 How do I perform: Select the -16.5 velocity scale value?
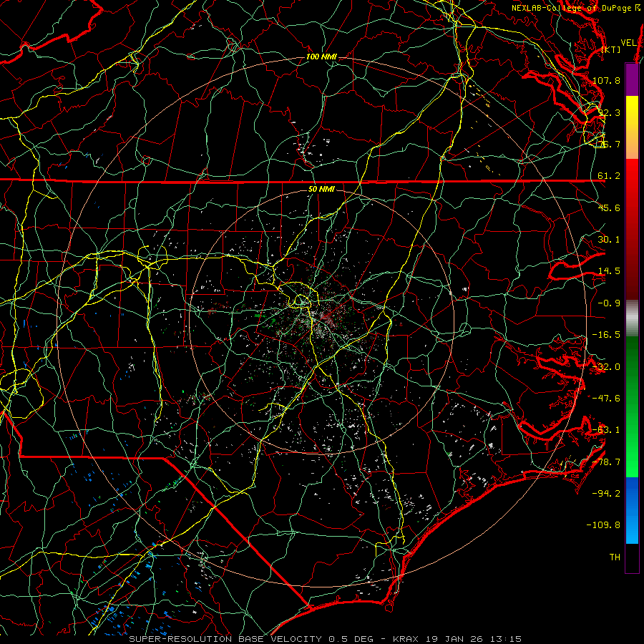(x=606, y=335)
